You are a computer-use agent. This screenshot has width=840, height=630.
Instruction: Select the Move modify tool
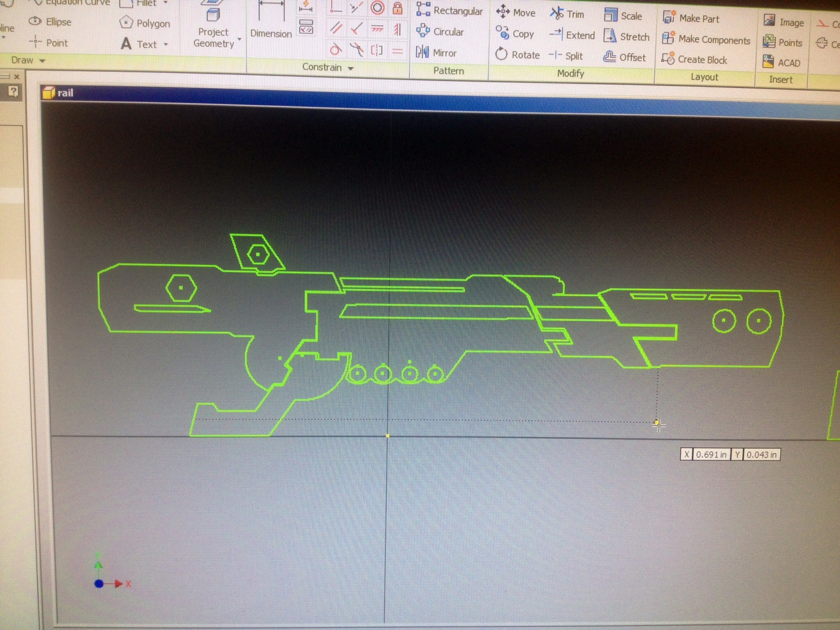[516, 12]
